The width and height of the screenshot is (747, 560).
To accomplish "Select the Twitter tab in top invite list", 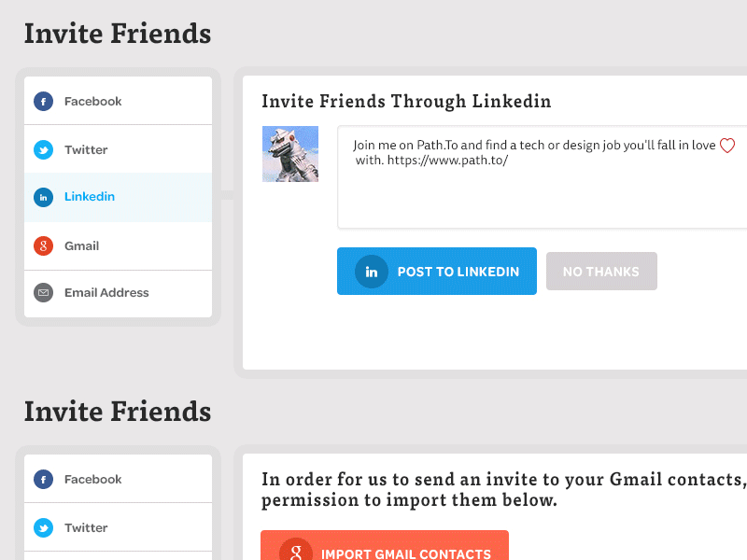I will click(x=119, y=149).
